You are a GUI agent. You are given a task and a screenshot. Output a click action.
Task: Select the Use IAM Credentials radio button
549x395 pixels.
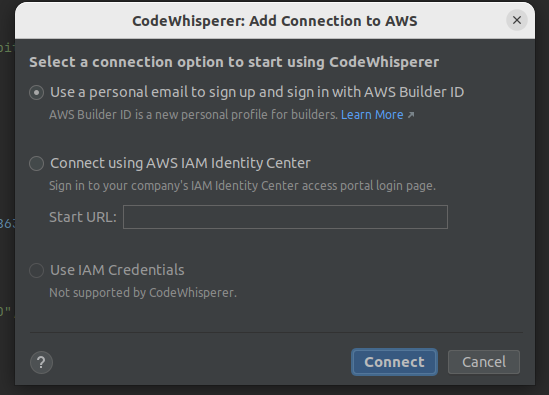(36, 270)
